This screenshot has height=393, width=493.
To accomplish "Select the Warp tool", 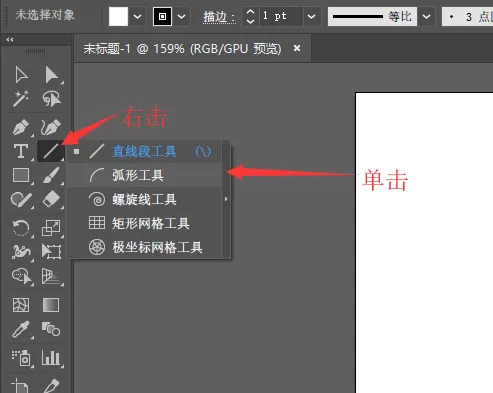I will [x=21, y=251].
